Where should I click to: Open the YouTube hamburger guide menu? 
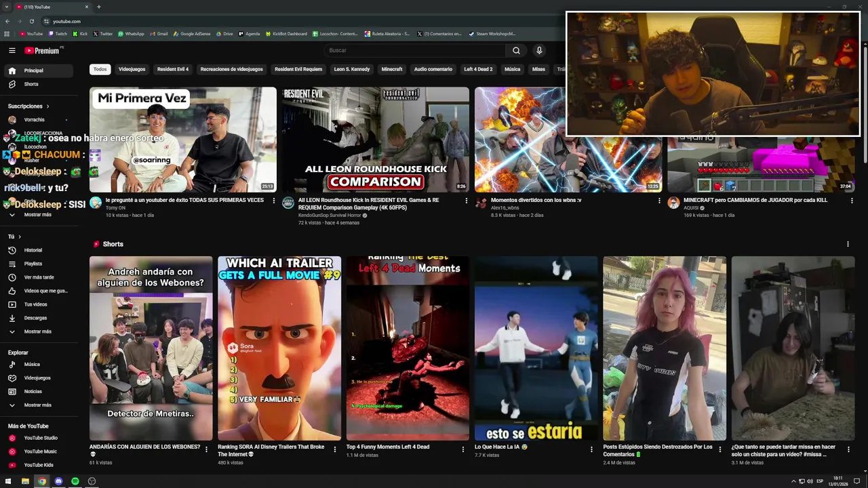point(12,50)
